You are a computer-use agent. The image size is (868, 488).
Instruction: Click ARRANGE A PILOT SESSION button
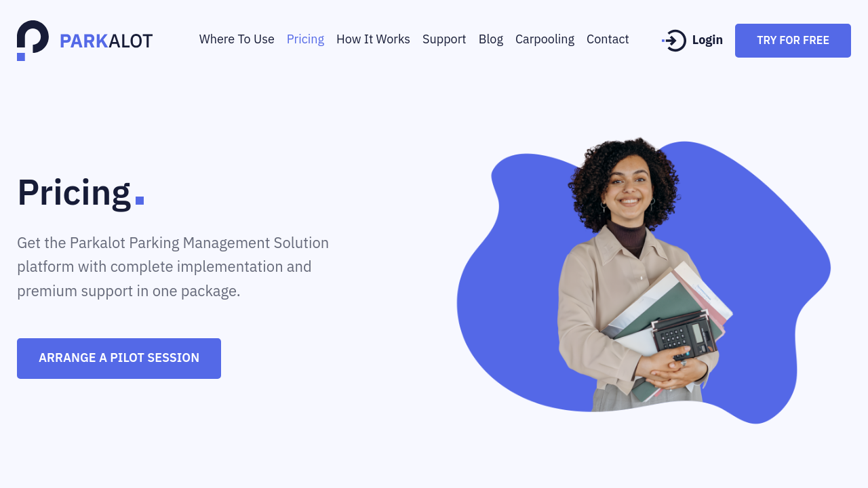[119, 359]
